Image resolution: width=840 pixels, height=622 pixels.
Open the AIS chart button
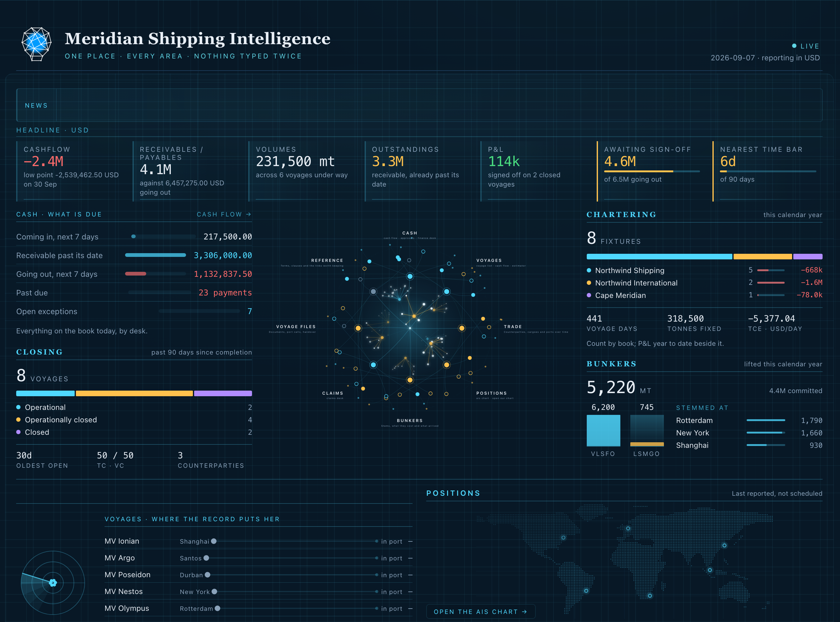[x=480, y=611]
